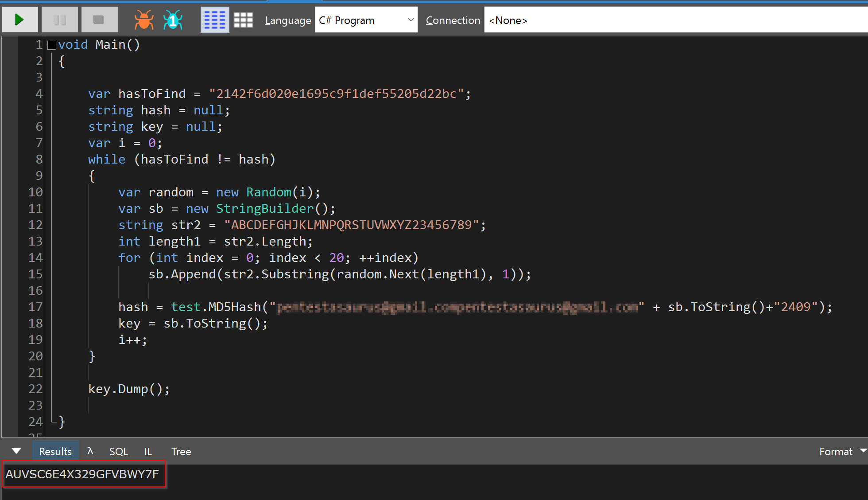The width and height of the screenshot is (868, 500).
Task: Click the hash string 2142f6d020e1695c9f1def55205d22bc
Action: point(336,94)
